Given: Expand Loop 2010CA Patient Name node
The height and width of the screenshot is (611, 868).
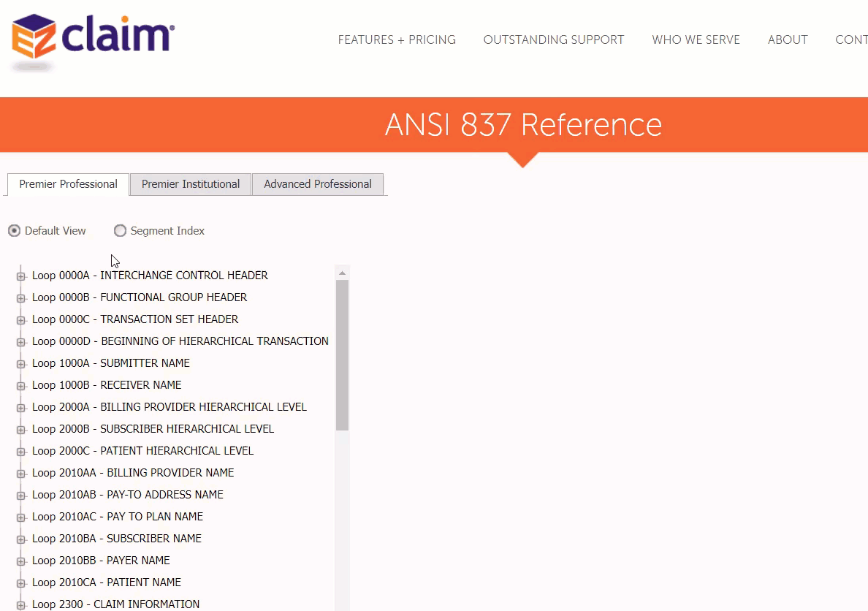Looking at the screenshot, I should pos(21,583).
